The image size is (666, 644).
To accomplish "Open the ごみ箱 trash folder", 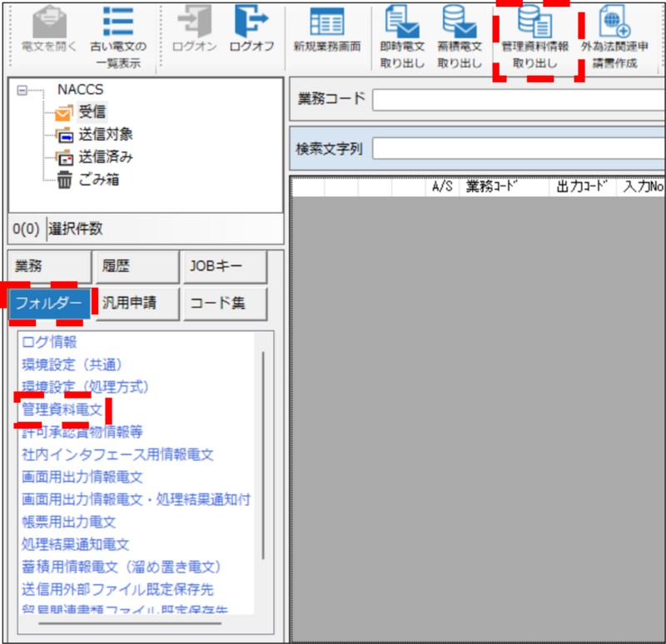I will click(98, 179).
